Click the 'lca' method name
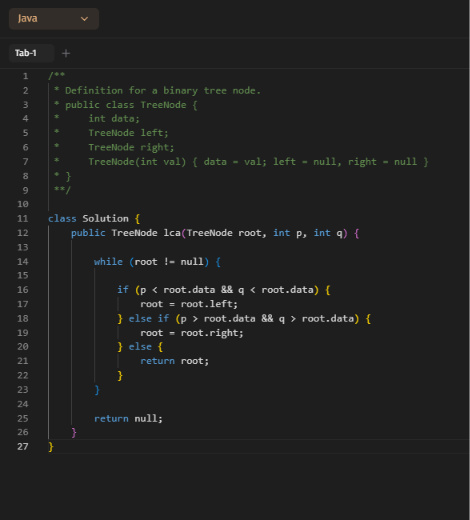Image resolution: width=470 pixels, height=520 pixels. 172,233
